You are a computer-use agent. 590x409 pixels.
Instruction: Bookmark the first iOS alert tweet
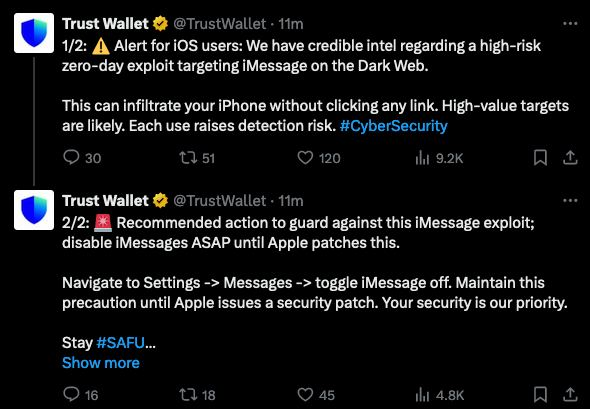click(540, 158)
